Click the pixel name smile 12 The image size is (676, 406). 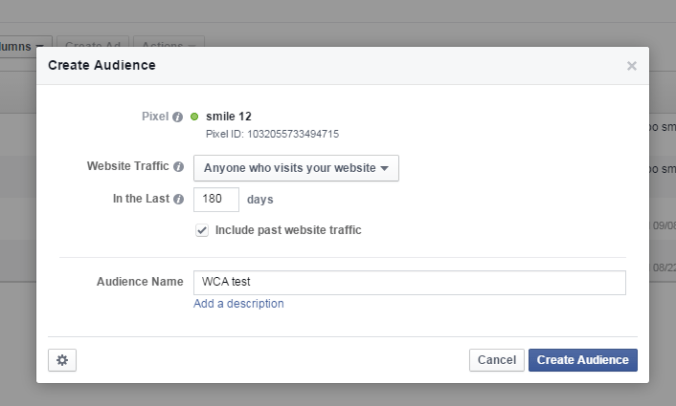[228, 117]
